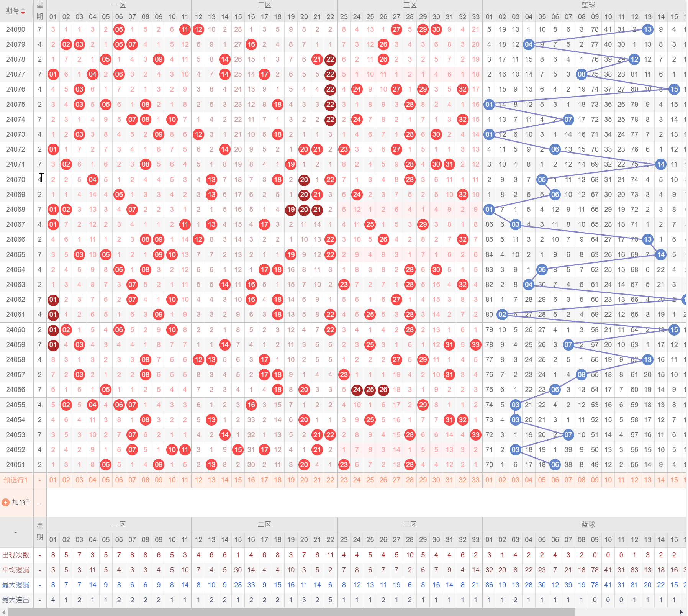Click blue ball 08 in row 24057
The image size is (688, 616).
point(582,375)
